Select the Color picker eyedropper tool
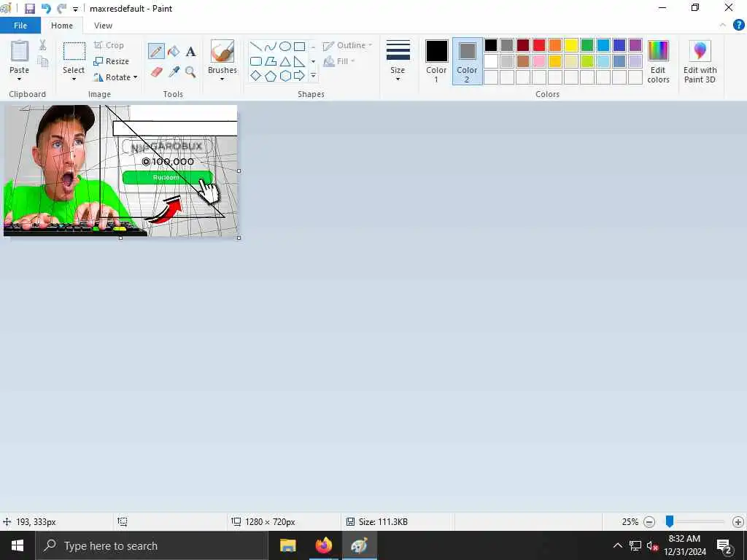Viewport: 747px width, 560px height. (x=174, y=72)
